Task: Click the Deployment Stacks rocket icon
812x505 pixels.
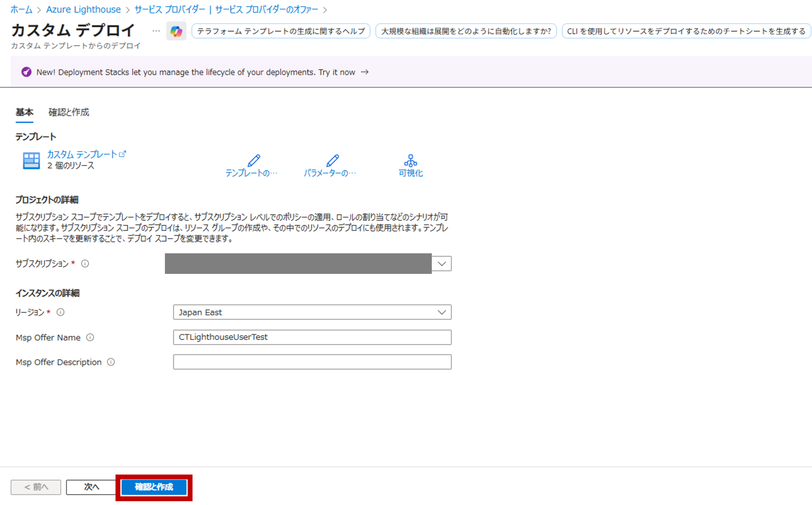Action: pos(26,72)
